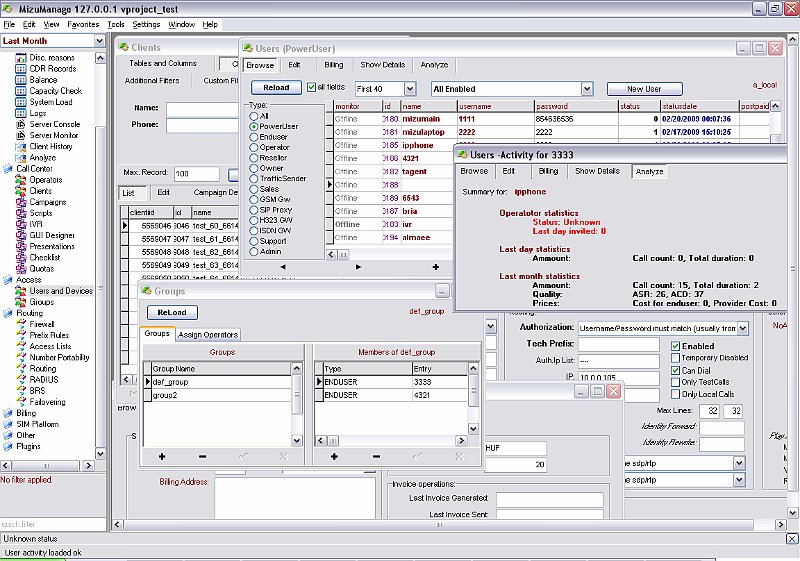800x561 pixels.
Task: Click the Reload button in Users window
Action: pyautogui.click(x=276, y=88)
